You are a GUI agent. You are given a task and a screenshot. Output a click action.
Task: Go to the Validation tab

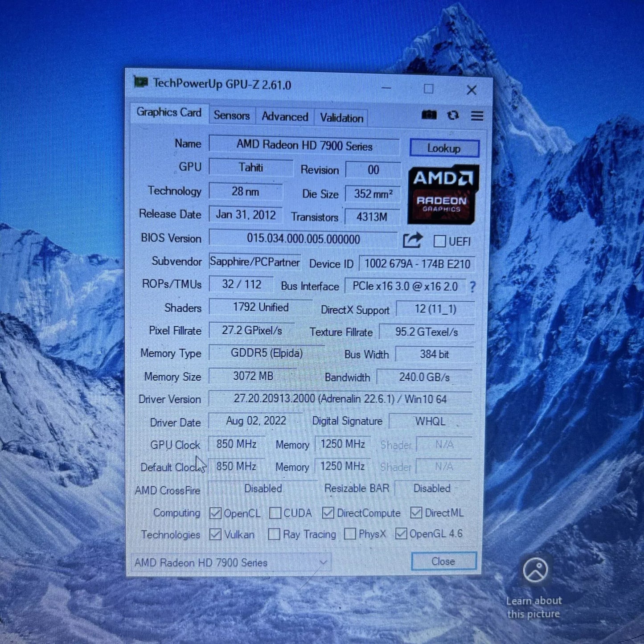click(x=341, y=118)
